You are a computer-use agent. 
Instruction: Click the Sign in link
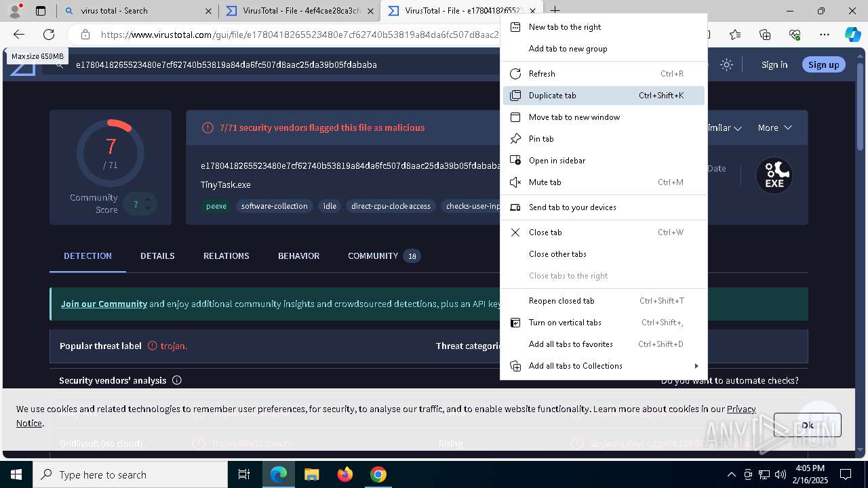coord(774,64)
